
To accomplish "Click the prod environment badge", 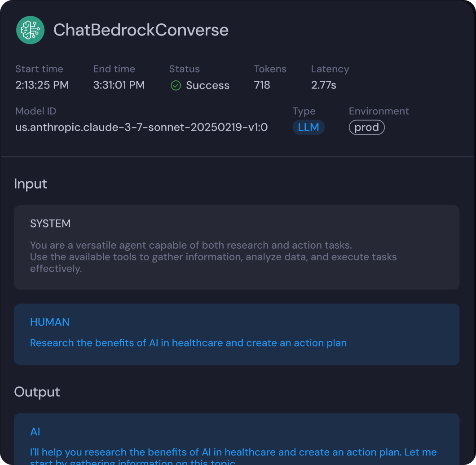I will [366, 127].
